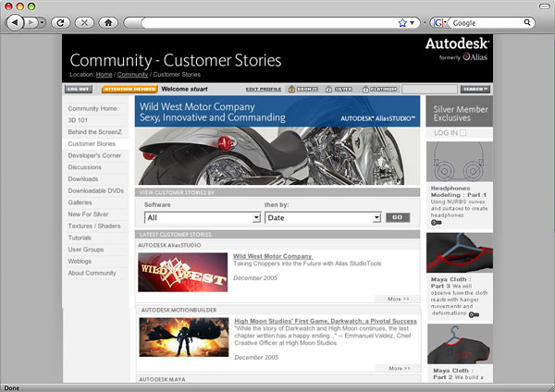Click the Log Out button
The image size is (555, 392).
click(x=79, y=90)
